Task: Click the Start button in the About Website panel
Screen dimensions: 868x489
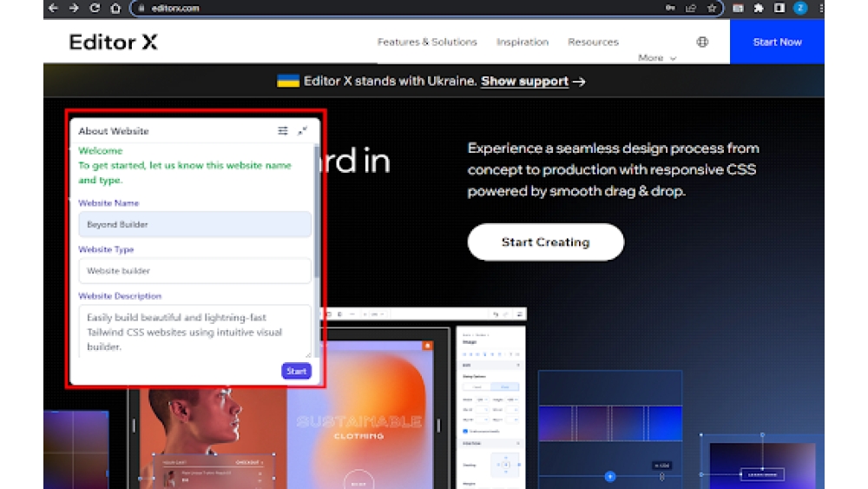Action: [296, 371]
